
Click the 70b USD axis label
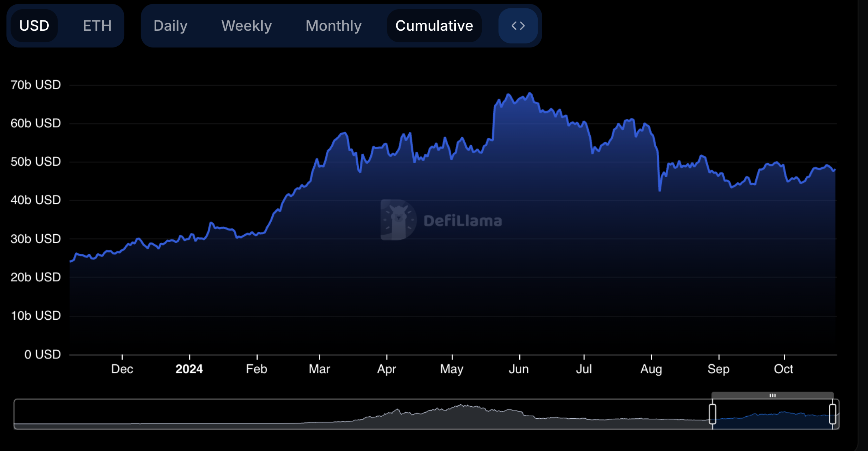35,84
